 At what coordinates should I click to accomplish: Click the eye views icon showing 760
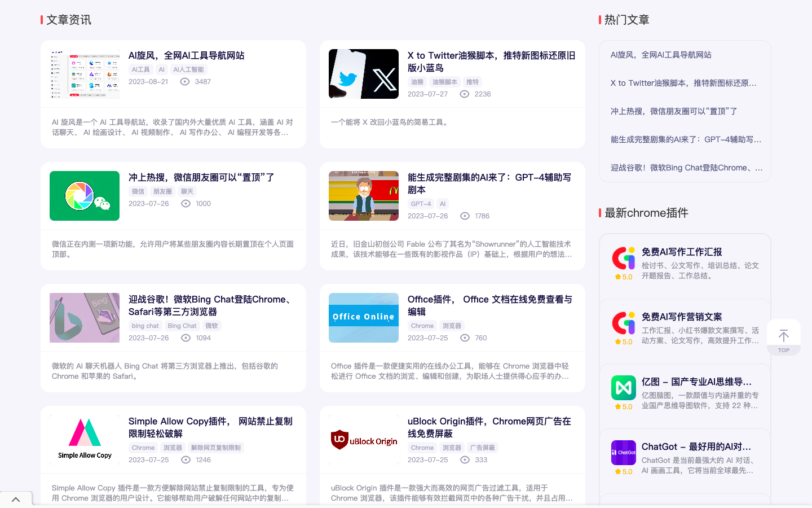pos(465,338)
